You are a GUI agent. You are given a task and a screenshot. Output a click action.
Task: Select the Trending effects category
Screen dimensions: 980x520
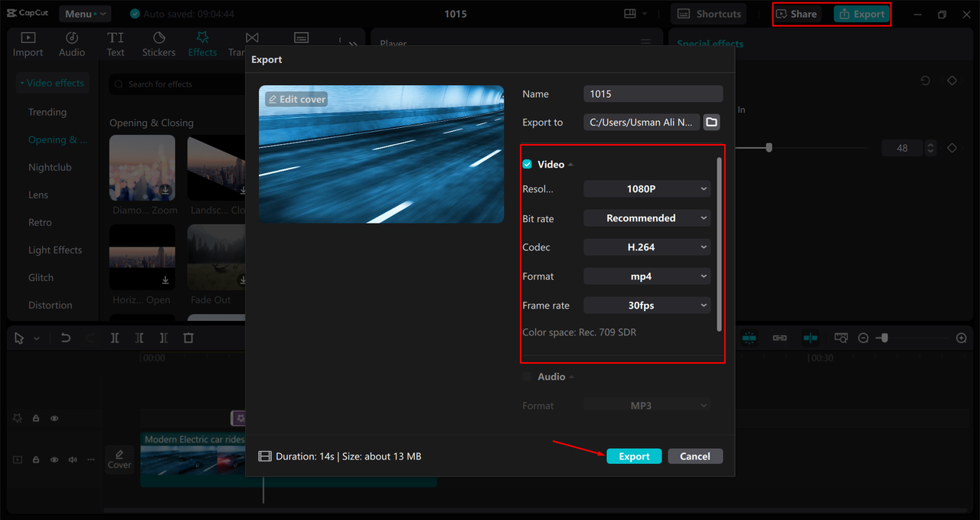click(x=47, y=112)
